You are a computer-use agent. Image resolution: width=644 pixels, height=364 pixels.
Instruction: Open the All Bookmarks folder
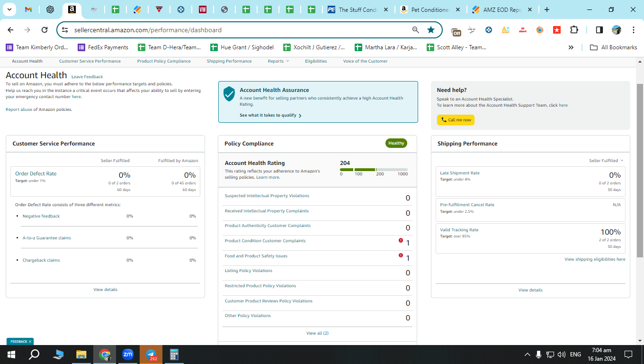(x=613, y=47)
